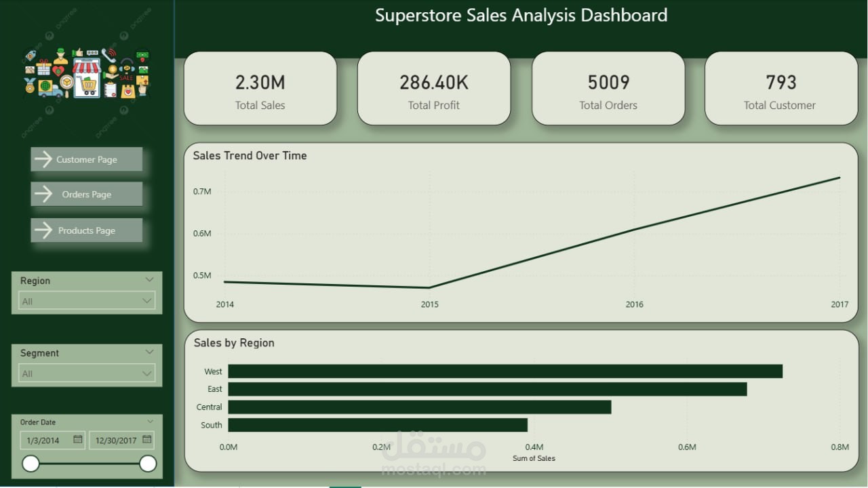Click the end date field 12/30/2017

pos(121,440)
